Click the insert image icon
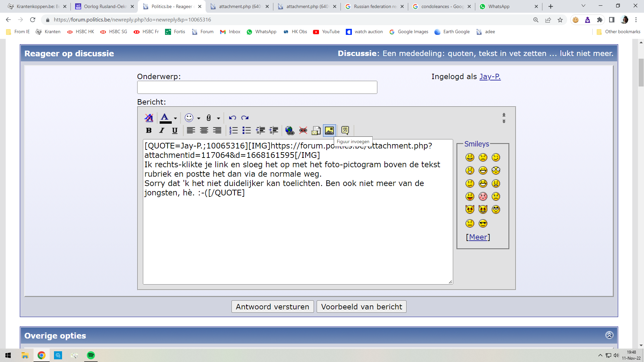This screenshot has width=644, height=362. (329, 130)
